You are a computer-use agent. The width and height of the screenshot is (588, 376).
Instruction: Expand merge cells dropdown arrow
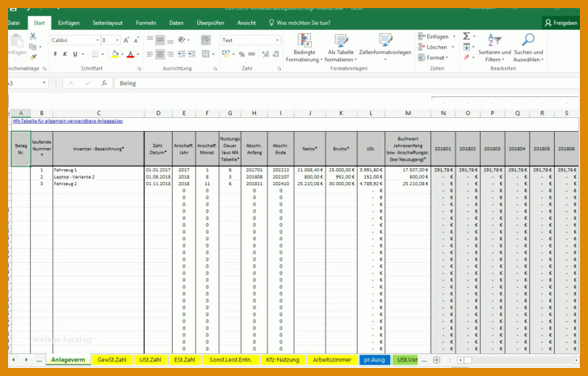pos(213,54)
